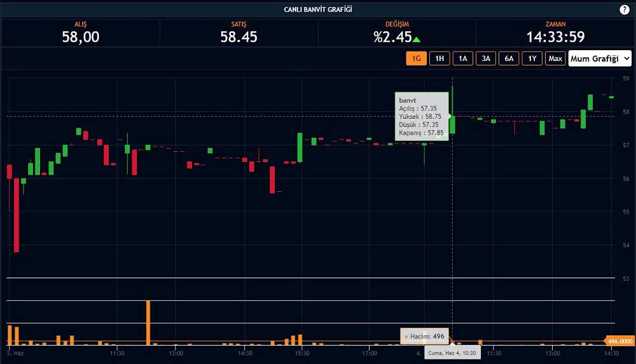
Task: Click the 3. Haz date axis label
Action: pyautogui.click(x=15, y=353)
